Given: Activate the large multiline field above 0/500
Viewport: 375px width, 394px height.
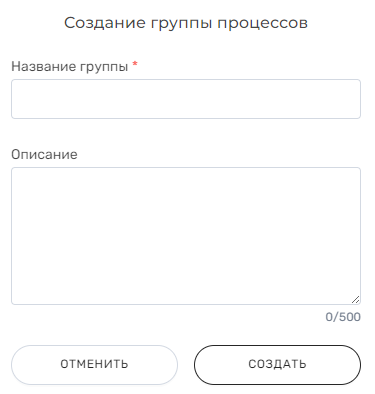Looking at the screenshot, I should pos(186,236).
